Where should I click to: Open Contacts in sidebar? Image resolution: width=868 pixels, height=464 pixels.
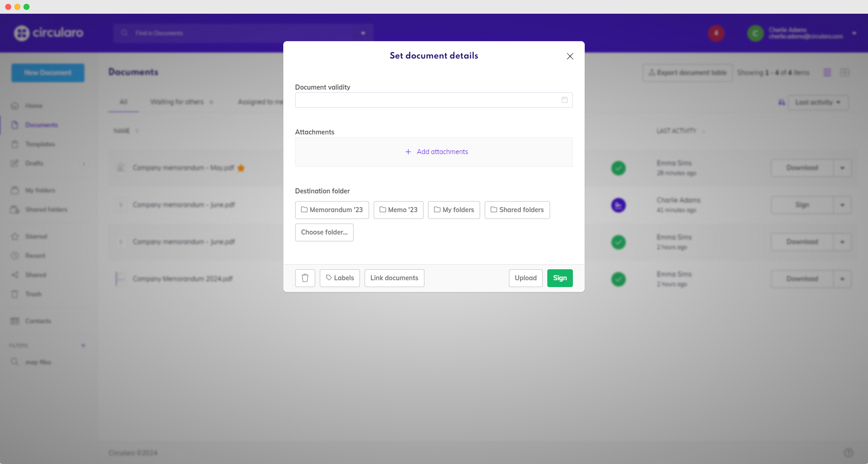(38, 321)
